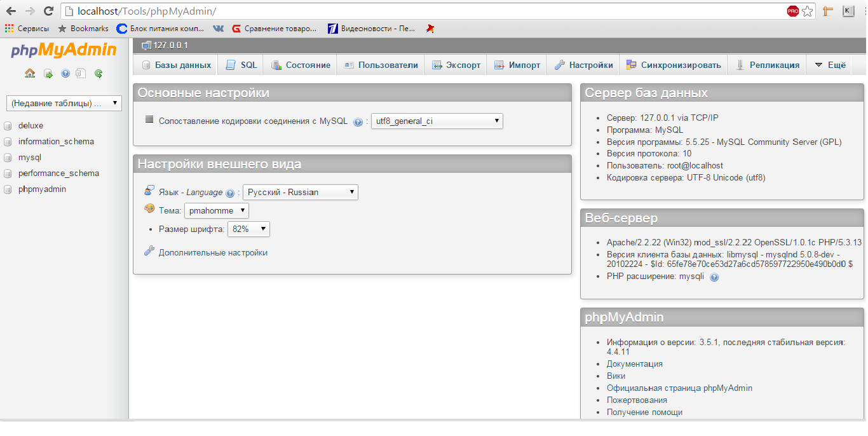Bookmark this page with the star icon
The image size is (868, 436).
(807, 11)
